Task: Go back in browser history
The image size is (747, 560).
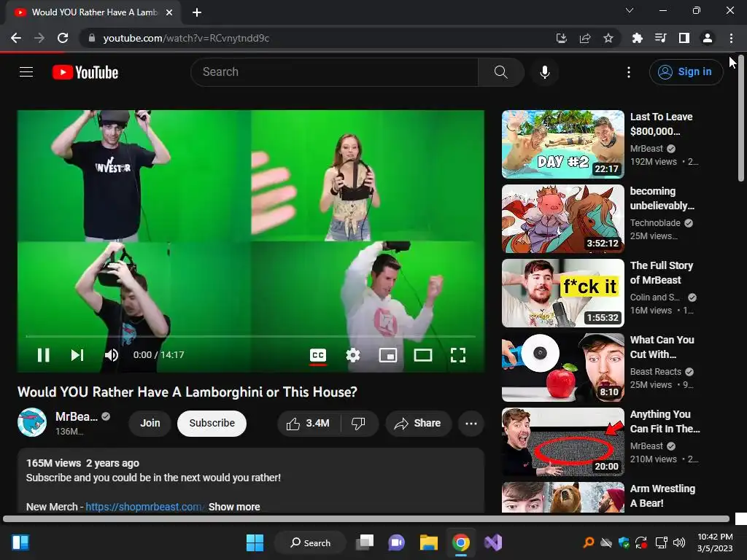Action: click(x=16, y=38)
